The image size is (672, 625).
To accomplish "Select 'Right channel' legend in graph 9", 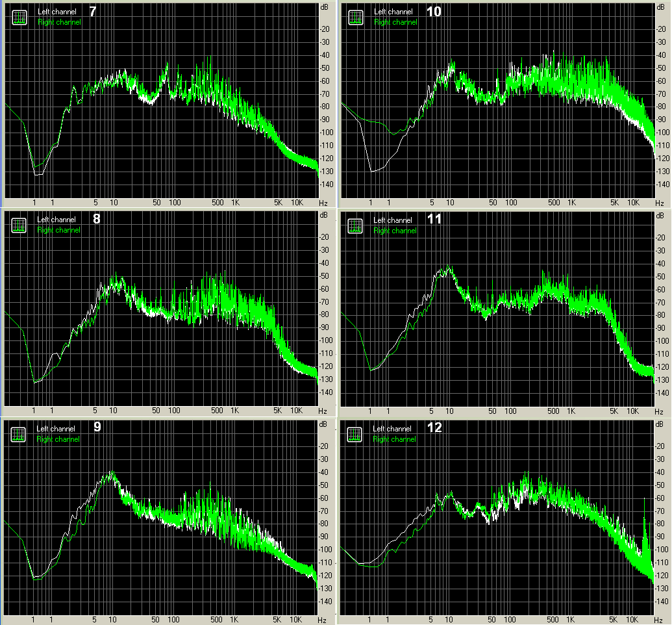I will 58,439.
